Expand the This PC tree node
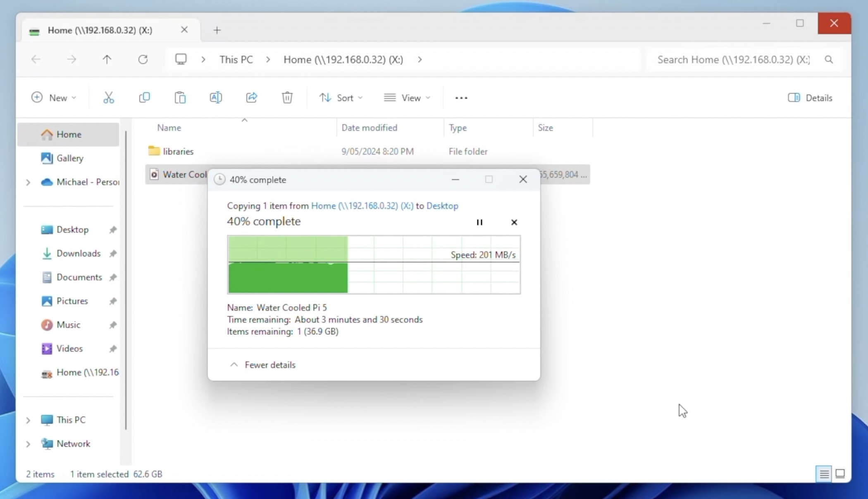This screenshot has height=499, width=868. click(x=28, y=420)
